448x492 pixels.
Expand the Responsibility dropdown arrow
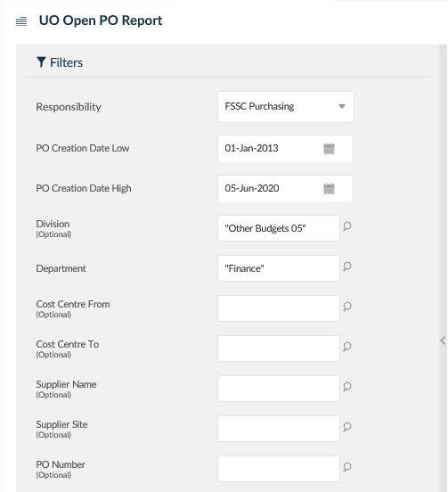(342, 106)
